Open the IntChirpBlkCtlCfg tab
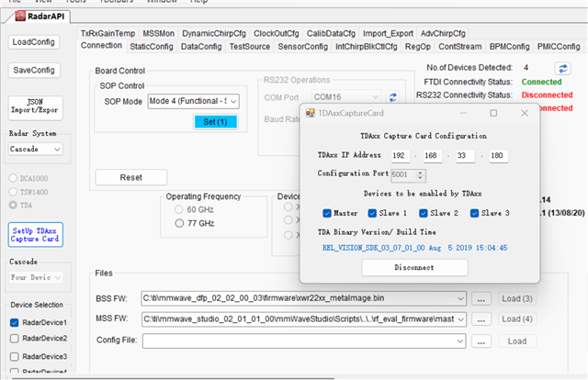 366,47
